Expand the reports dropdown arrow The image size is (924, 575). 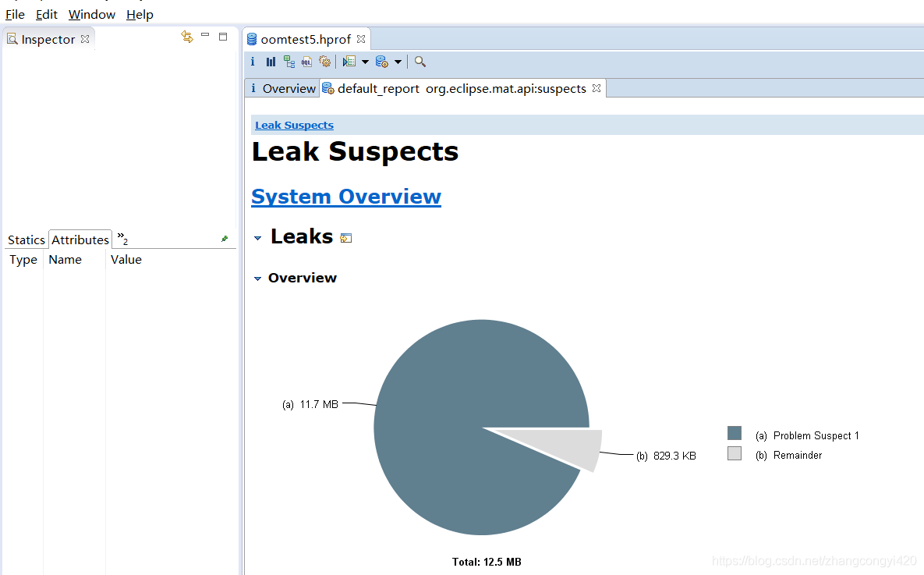click(365, 62)
